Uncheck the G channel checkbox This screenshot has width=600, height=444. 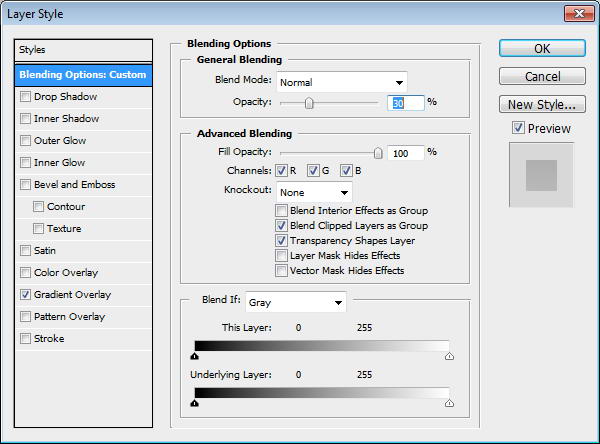click(x=313, y=171)
